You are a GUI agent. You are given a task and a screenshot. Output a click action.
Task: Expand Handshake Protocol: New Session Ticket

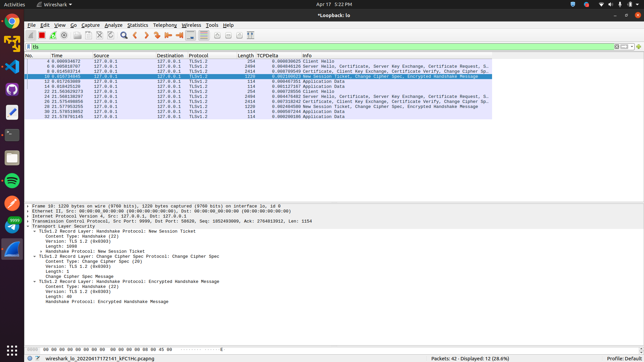click(41, 251)
